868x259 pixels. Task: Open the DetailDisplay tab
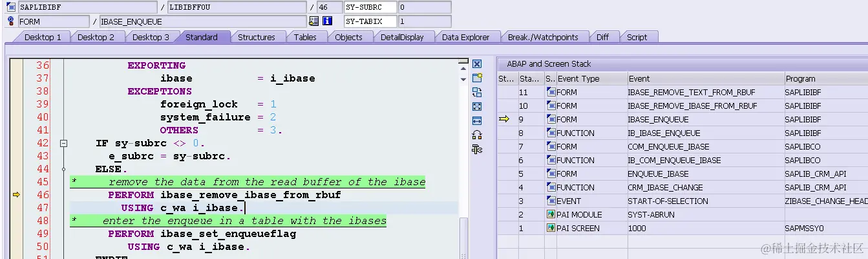point(402,37)
